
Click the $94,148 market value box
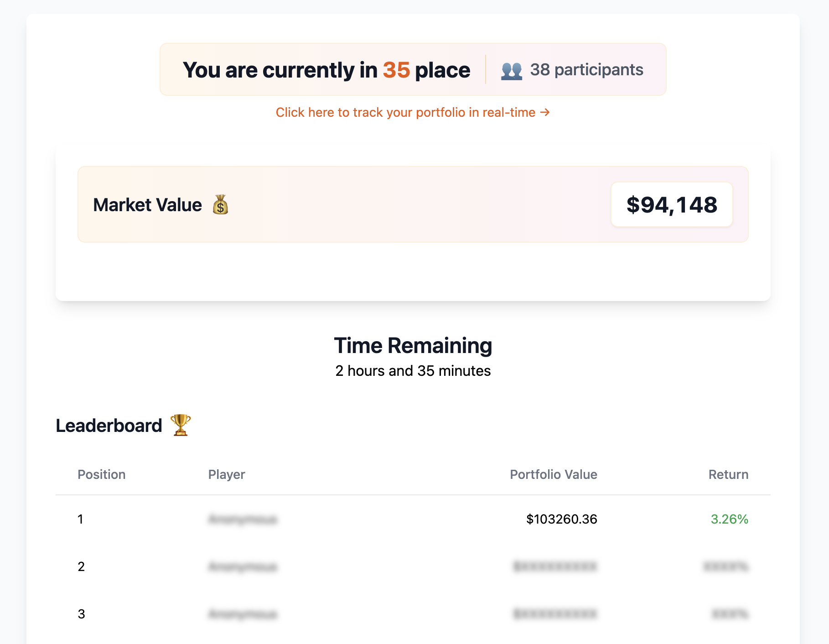coord(672,205)
